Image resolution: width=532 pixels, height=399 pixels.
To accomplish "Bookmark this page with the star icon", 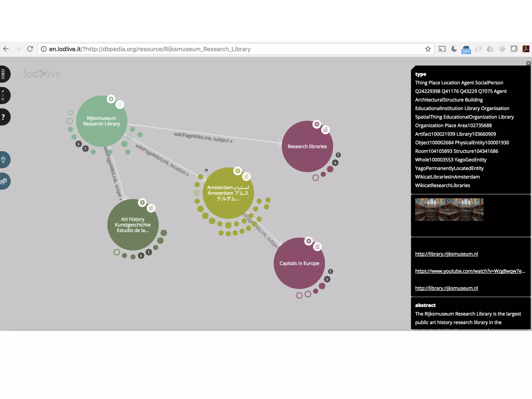I will click(x=428, y=49).
